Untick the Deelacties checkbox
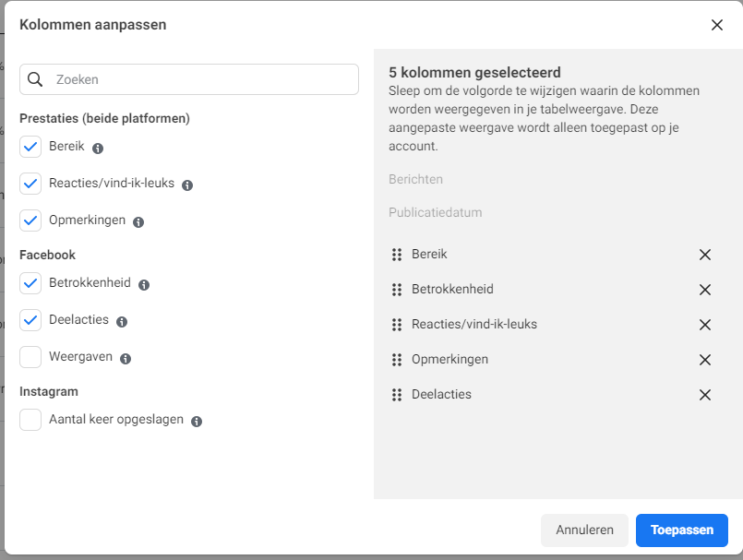This screenshot has width=743, height=560. 30,320
